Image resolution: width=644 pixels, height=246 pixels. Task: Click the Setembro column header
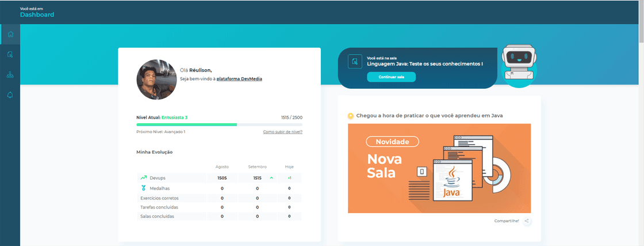(x=258, y=166)
